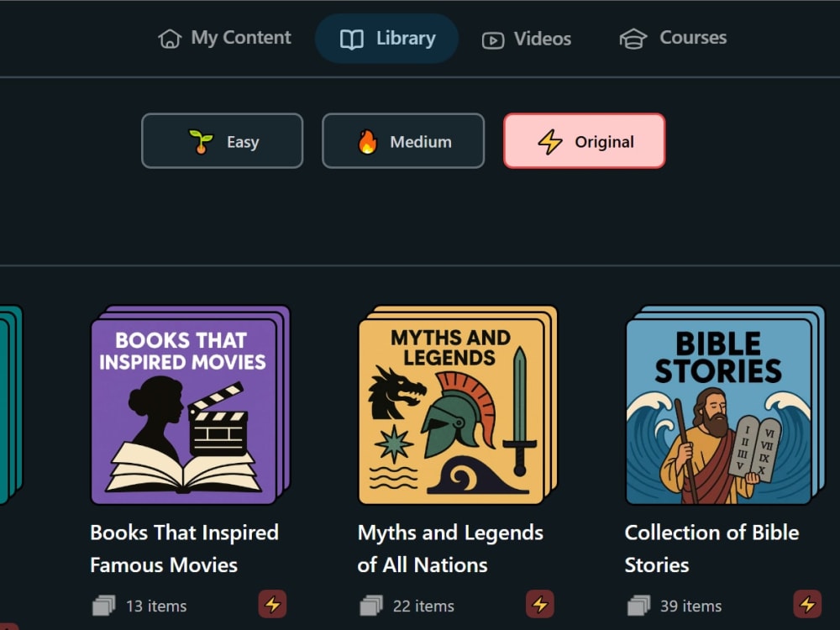The image size is (840, 630).
Task: Click the '13 items' count text
Action: [156, 606]
